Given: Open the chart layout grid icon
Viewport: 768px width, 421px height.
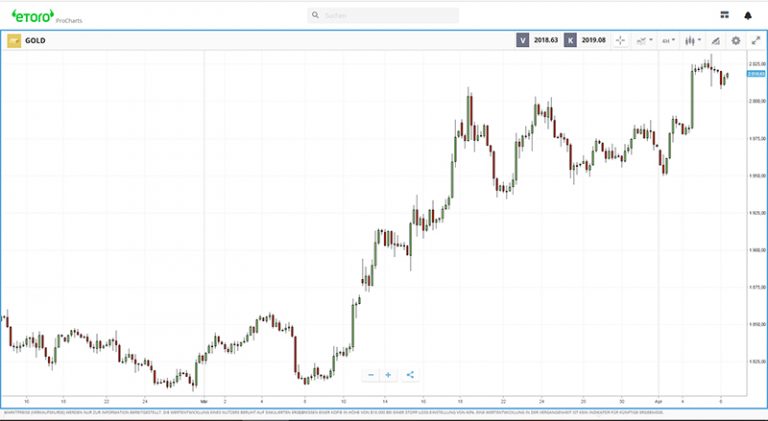Looking at the screenshot, I should tap(724, 16).
